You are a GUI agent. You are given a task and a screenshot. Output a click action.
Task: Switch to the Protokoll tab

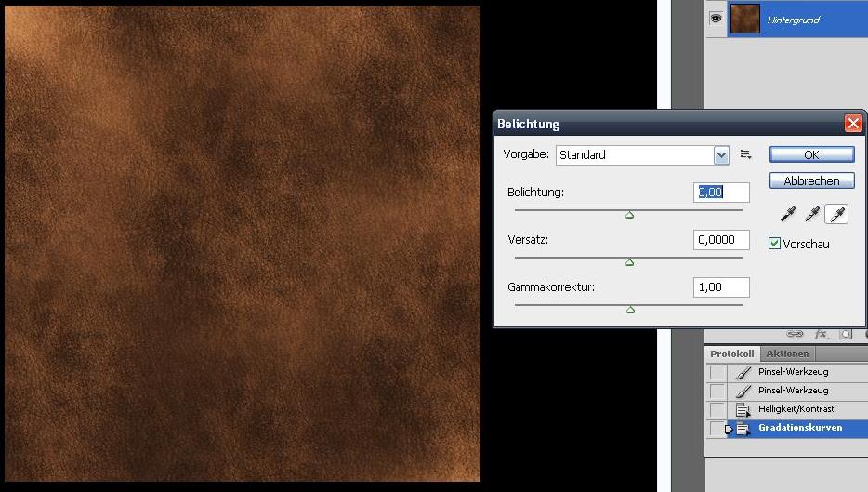731,353
